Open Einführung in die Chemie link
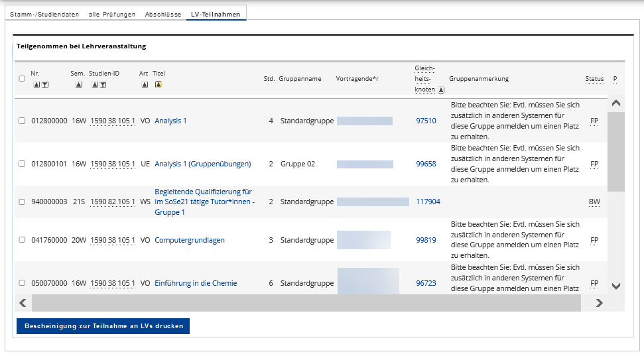 pyautogui.click(x=196, y=283)
